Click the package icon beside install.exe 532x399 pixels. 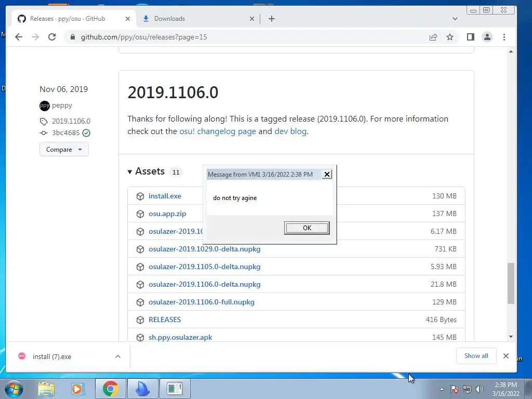pos(140,196)
